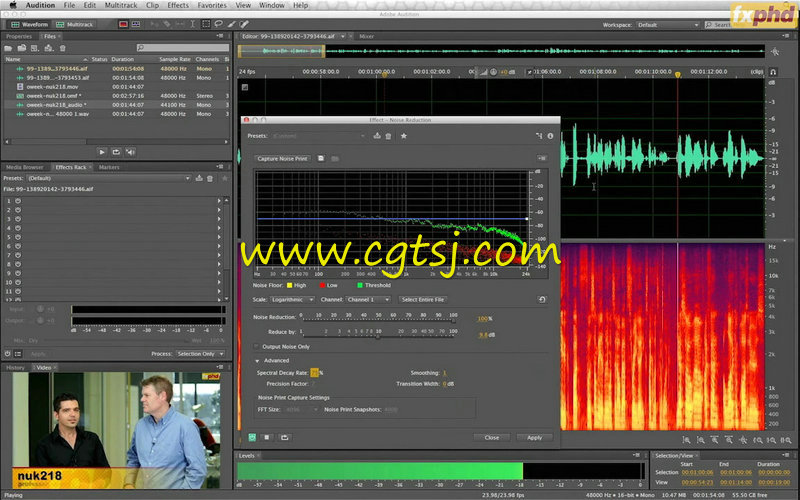The height and width of the screenshot is (500, 800).
Task: Open the Workspace Default dropdown
Action: tap(667, 24)
